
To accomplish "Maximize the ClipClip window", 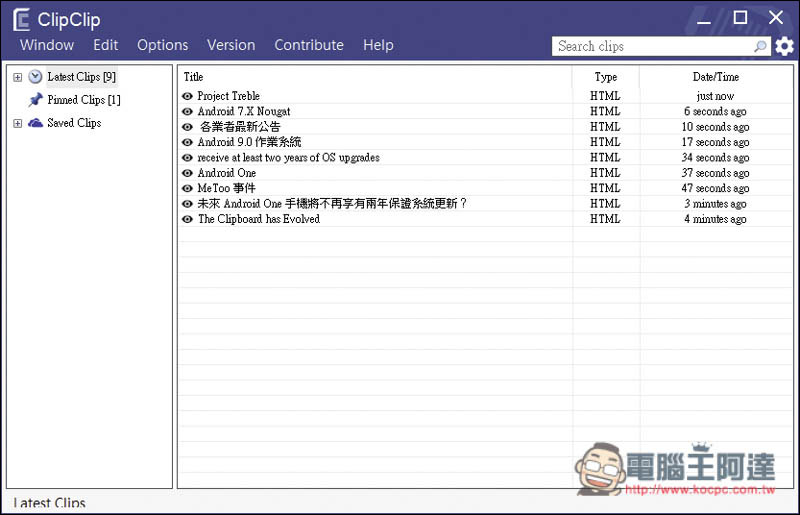I will 740,18.
